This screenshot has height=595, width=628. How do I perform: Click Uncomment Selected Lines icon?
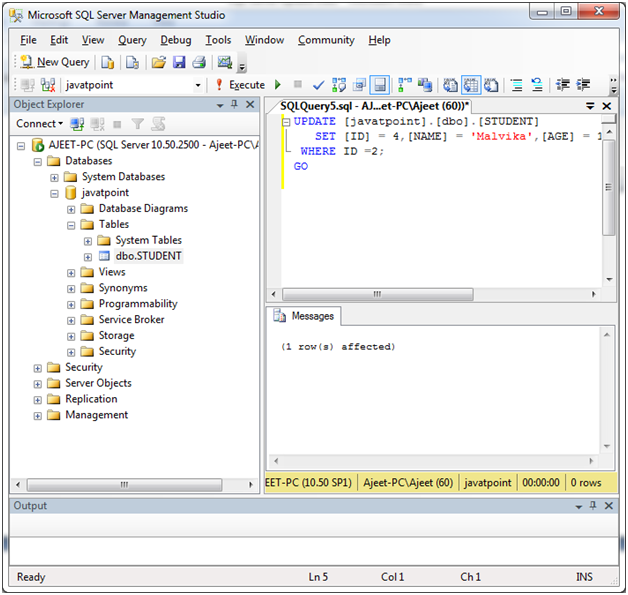coord(537,85)
